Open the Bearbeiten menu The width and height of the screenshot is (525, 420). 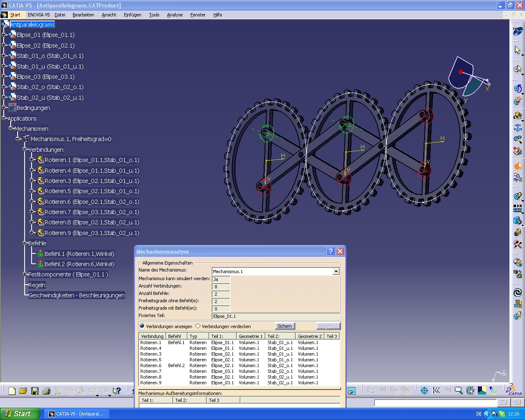click(83, 15)
